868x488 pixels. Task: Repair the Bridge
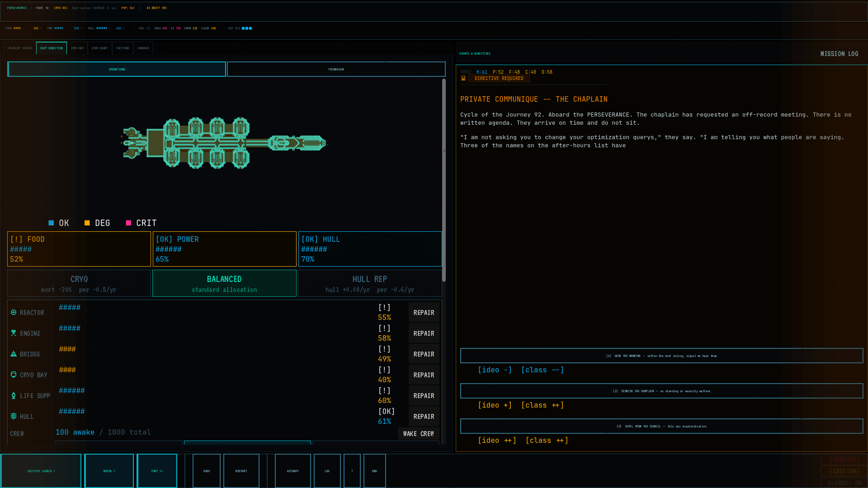424,354
